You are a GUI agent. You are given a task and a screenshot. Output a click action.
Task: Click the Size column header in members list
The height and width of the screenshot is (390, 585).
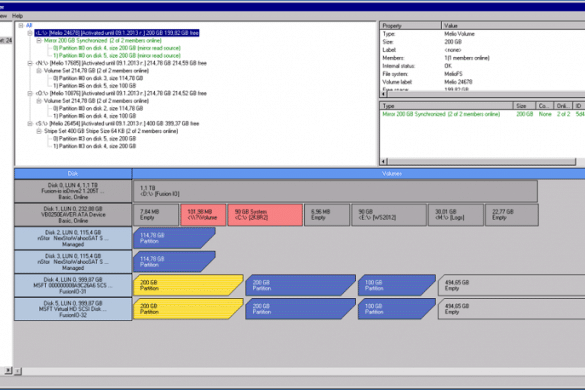click(524, 106)
